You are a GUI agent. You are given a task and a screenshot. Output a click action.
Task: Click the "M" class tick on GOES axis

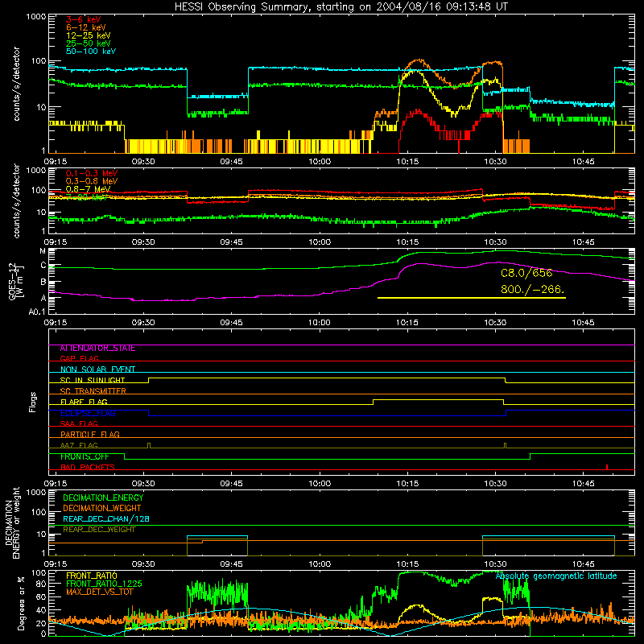pyautogui.click(x=43, y=251)
